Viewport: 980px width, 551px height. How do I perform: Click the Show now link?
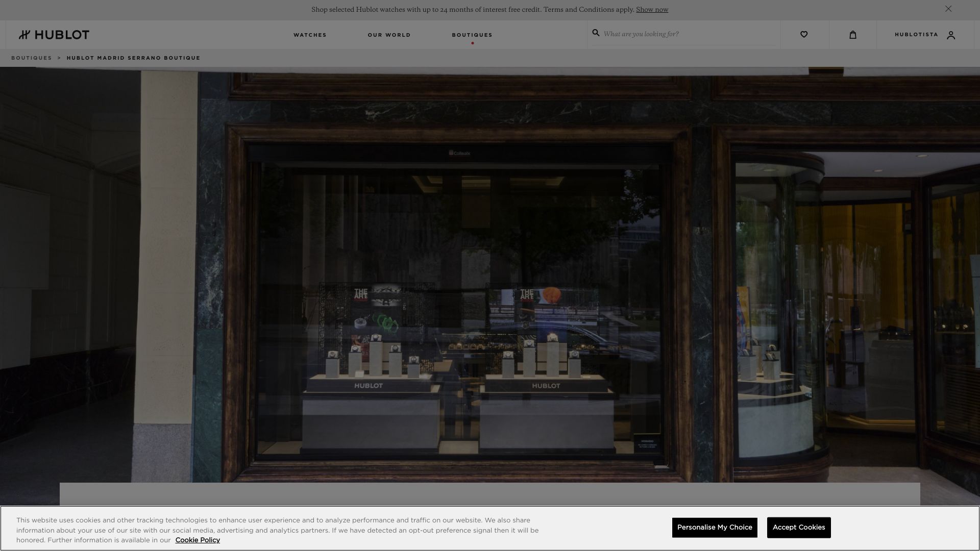tap(652, 10)
